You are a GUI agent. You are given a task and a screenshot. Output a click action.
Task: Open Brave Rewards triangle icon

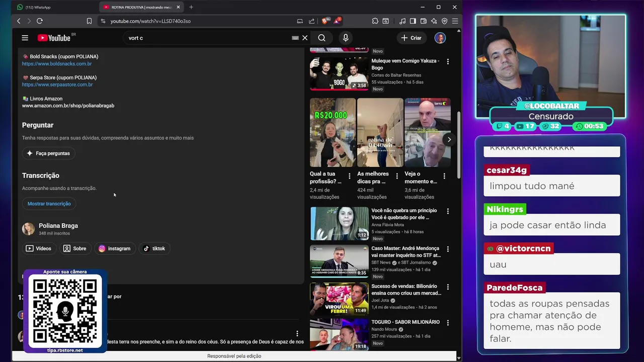(x=337, y=21)
